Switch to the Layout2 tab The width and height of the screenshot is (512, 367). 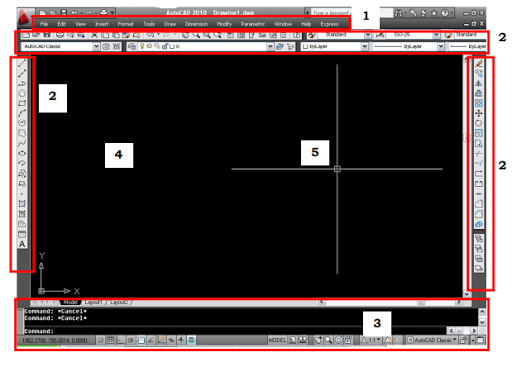click(119, 302)
